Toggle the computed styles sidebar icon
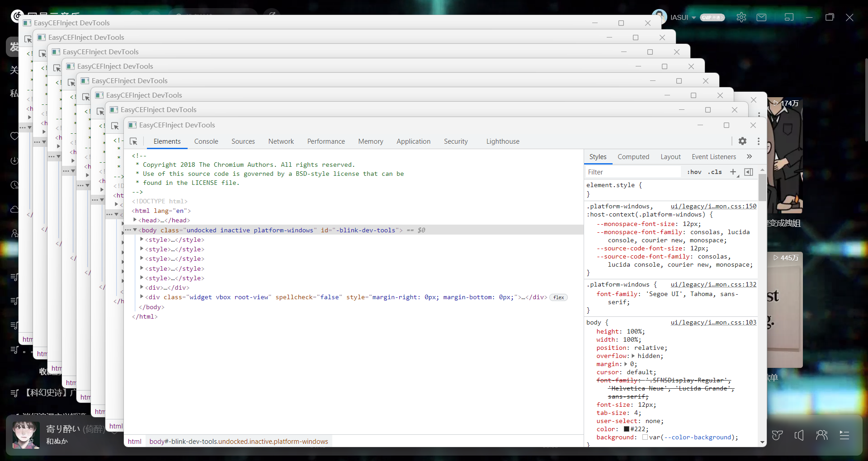Viewport: 868px width, 461px height. [x=749, y=172]
